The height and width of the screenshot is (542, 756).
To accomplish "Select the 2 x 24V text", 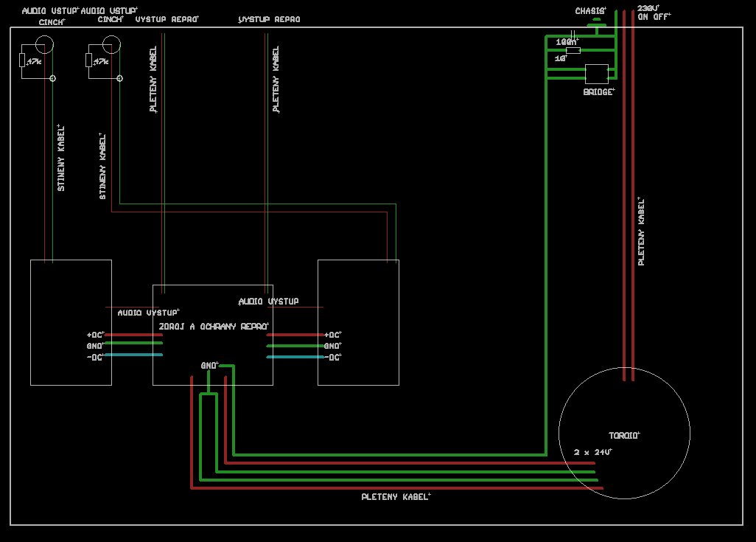I will pos(592,452).
